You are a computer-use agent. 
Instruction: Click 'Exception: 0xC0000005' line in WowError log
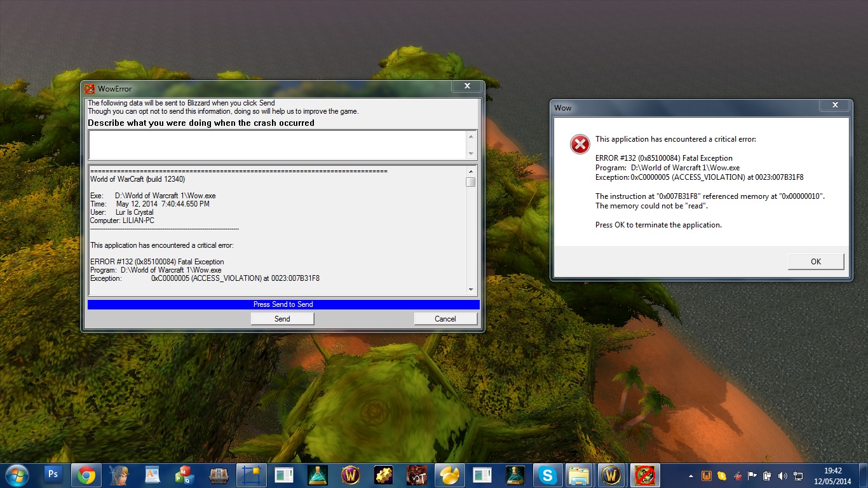(205, 278)
